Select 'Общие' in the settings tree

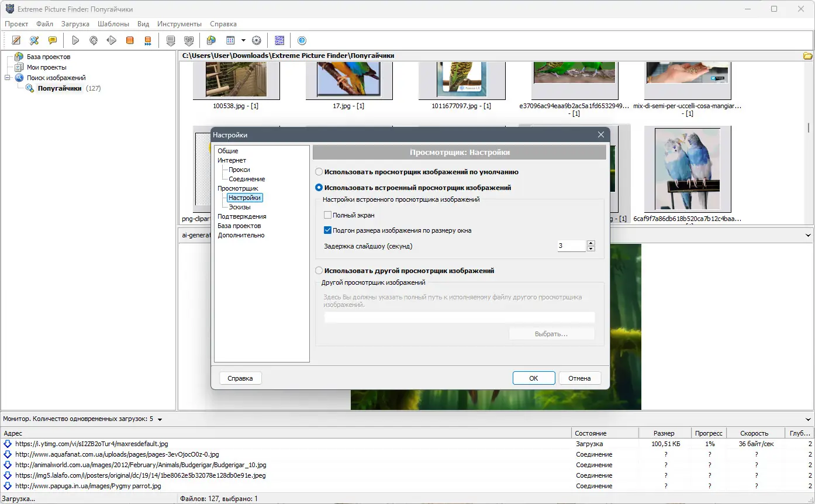click(228, 151)
